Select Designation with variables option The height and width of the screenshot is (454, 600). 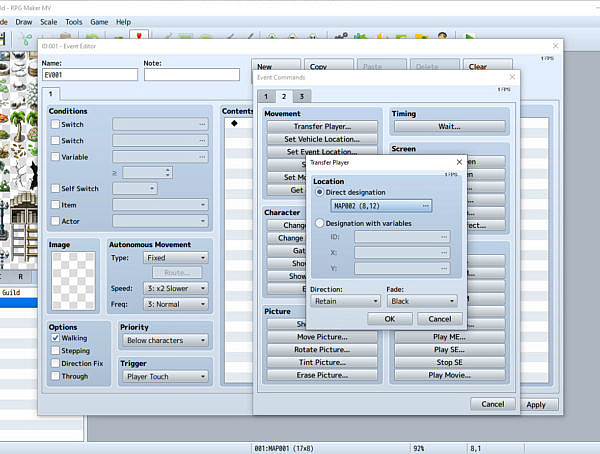point(320,224)
